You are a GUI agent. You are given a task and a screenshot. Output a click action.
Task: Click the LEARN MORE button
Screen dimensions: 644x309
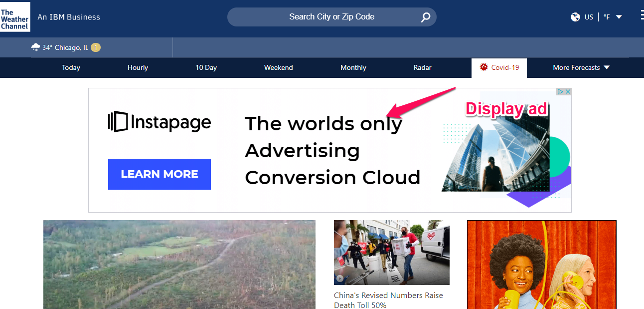(160, 174)
